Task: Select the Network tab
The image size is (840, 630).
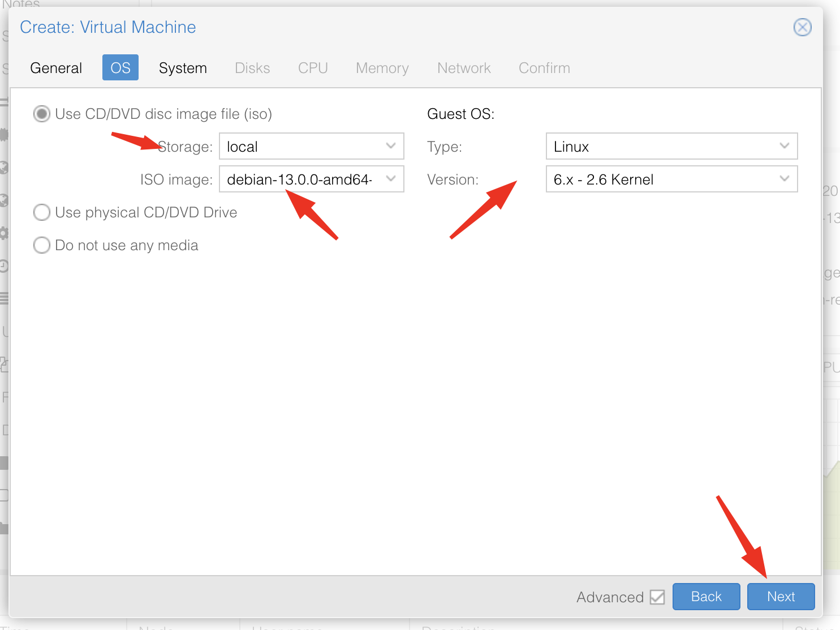Action: [464, 68]
